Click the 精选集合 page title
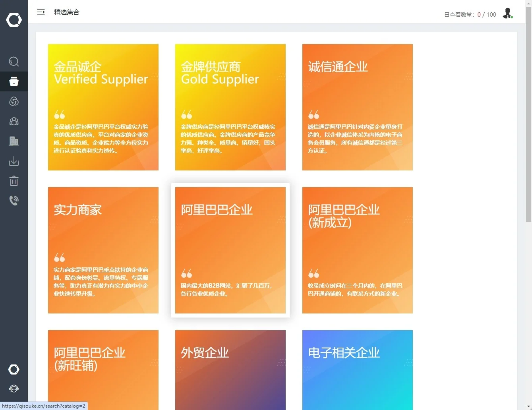Viewport: 532px width, 410px height. coord(67,12)
